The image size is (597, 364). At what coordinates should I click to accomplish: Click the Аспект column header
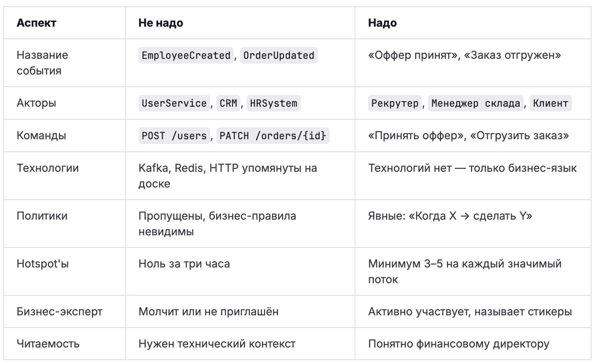pos(36,23)
